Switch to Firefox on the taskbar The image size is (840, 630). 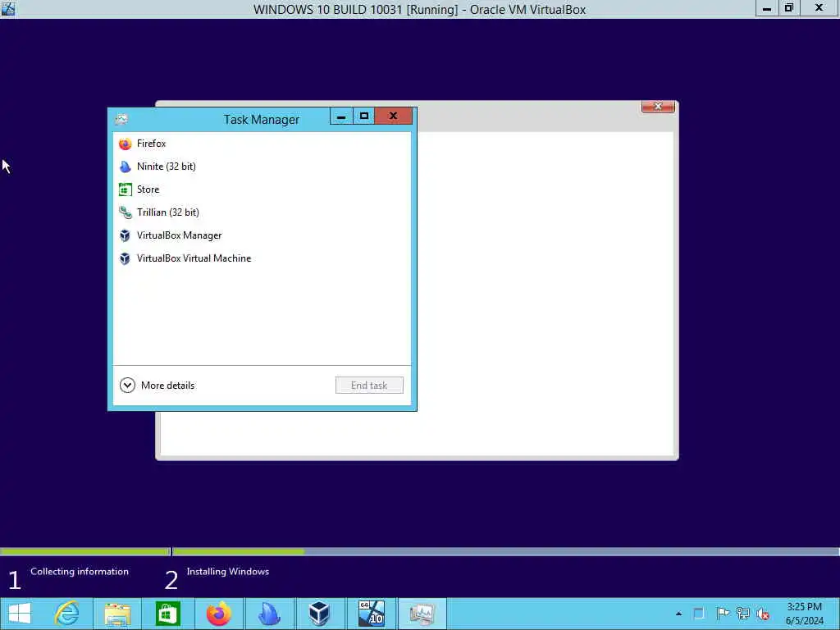pyautogui.click(x=218, y=614)
